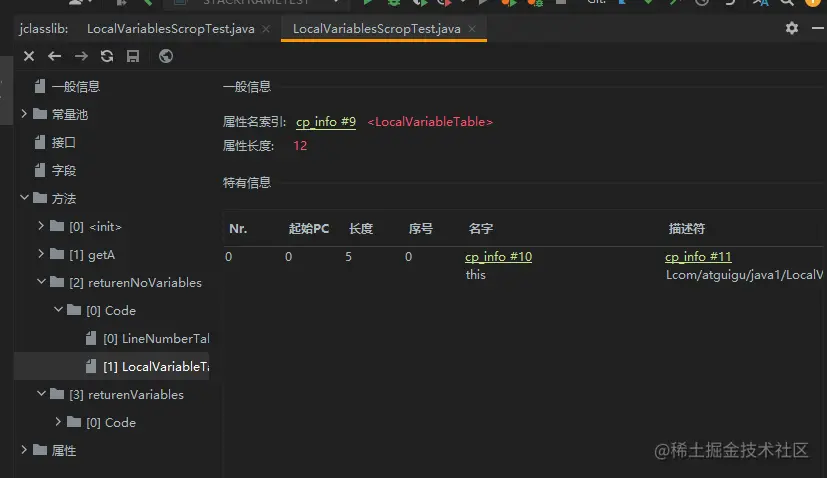Select the [1] getA tree label

point(92,255)
